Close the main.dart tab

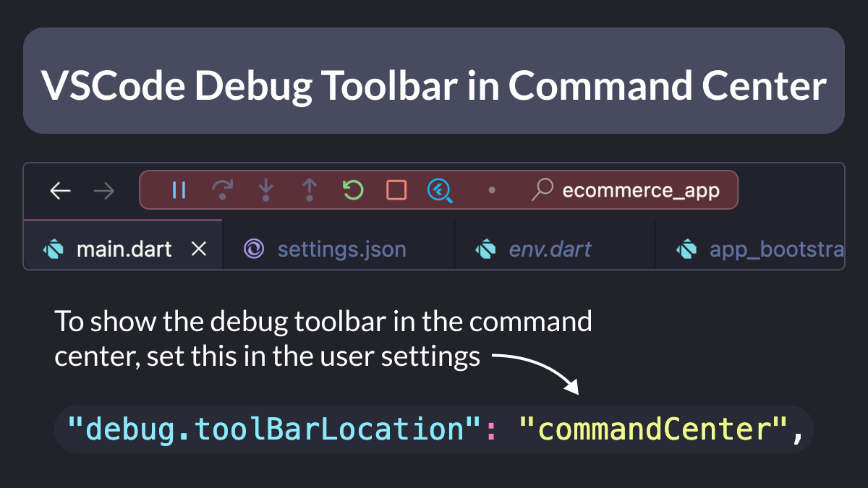pos(198,249)
